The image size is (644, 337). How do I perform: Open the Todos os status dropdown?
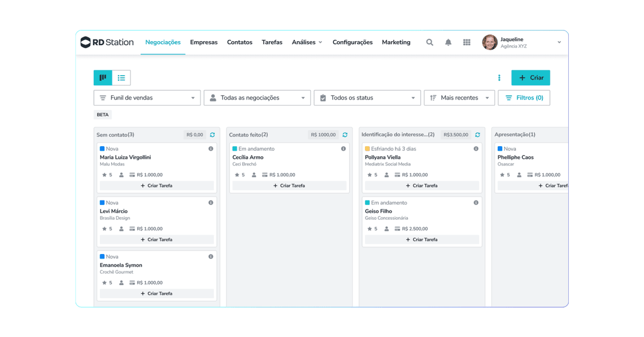point(367,98)
